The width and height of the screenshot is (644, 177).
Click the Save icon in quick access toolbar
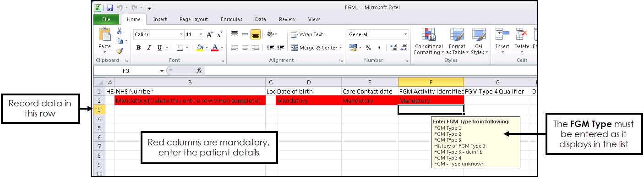tap(110, 8)
